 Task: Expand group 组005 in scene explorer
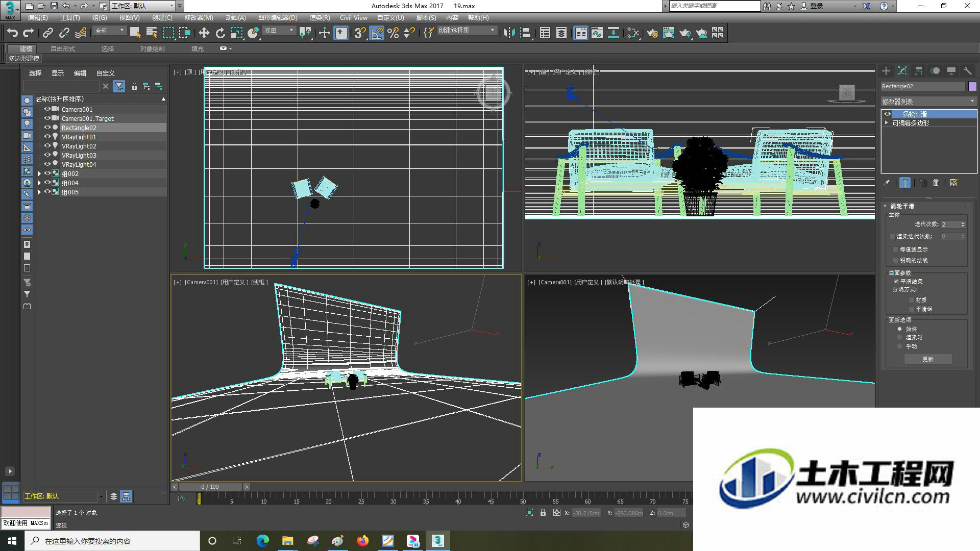pos(39,192)
